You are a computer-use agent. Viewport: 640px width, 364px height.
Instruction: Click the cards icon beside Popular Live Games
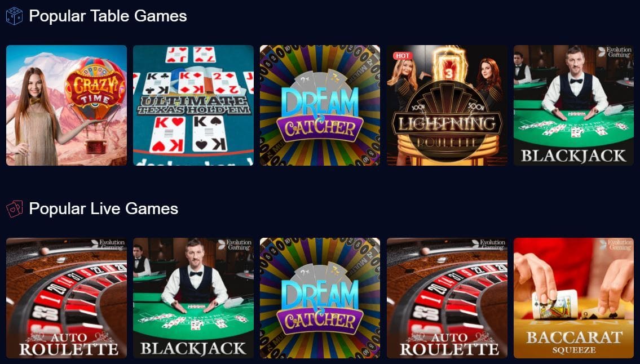pos(14,209)
